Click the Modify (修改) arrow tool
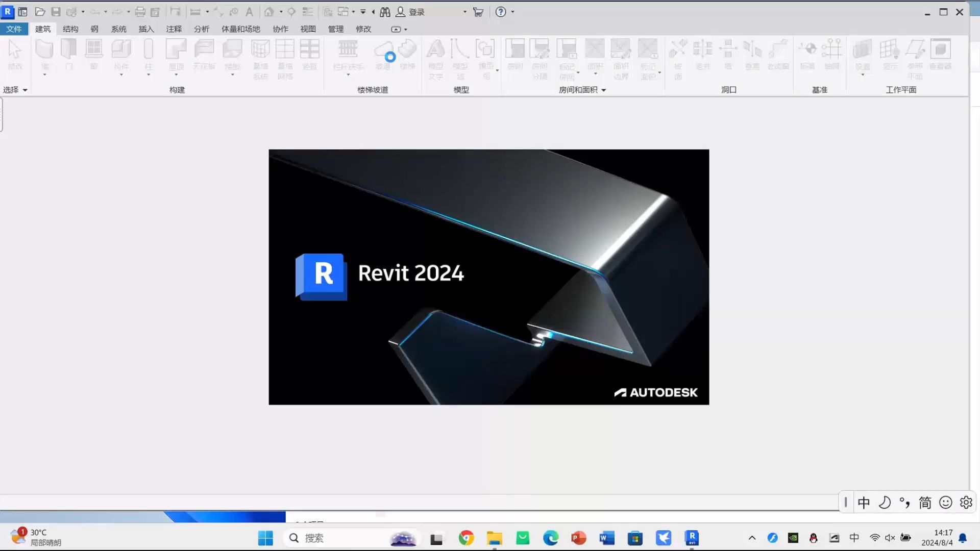 pos(15,55)
